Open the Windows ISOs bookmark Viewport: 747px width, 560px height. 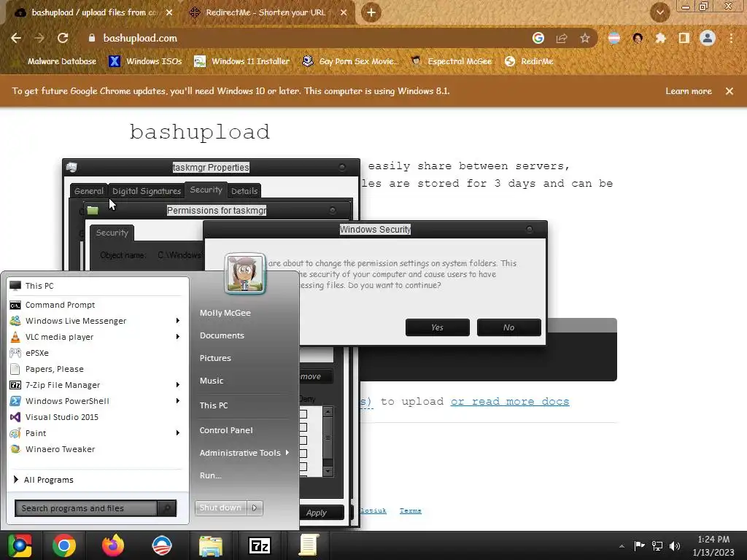145,61
